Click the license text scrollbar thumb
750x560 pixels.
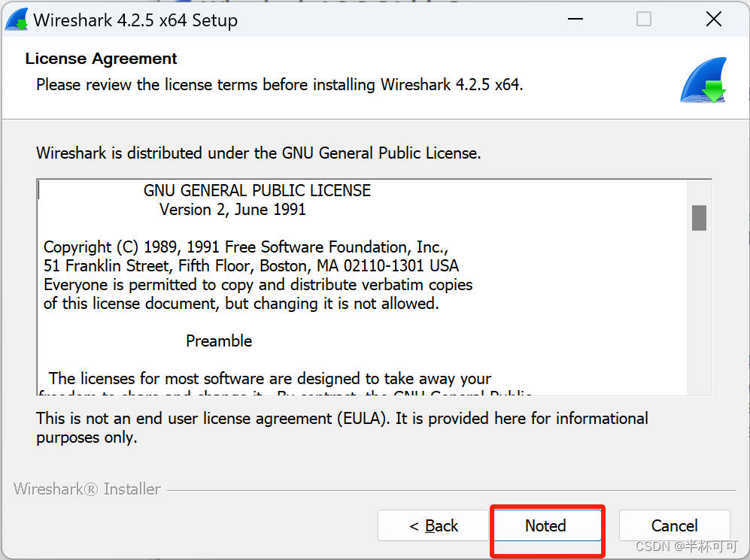(x=699, y=218)
